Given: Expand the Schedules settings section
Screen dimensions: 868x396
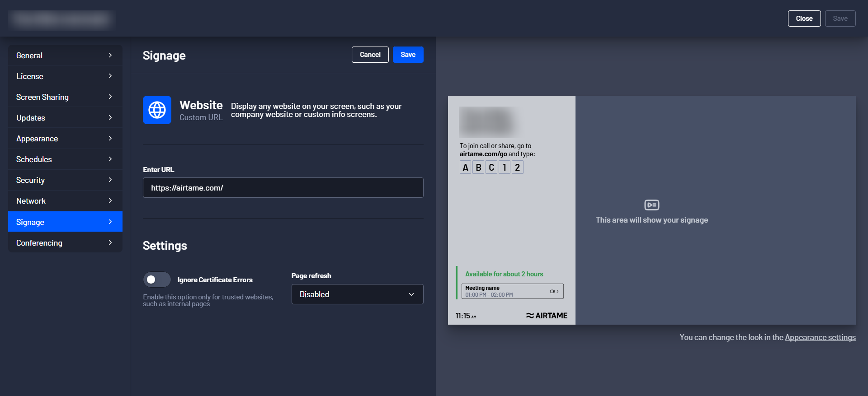Looking at the screenshot, I should (x=65, y=159).
